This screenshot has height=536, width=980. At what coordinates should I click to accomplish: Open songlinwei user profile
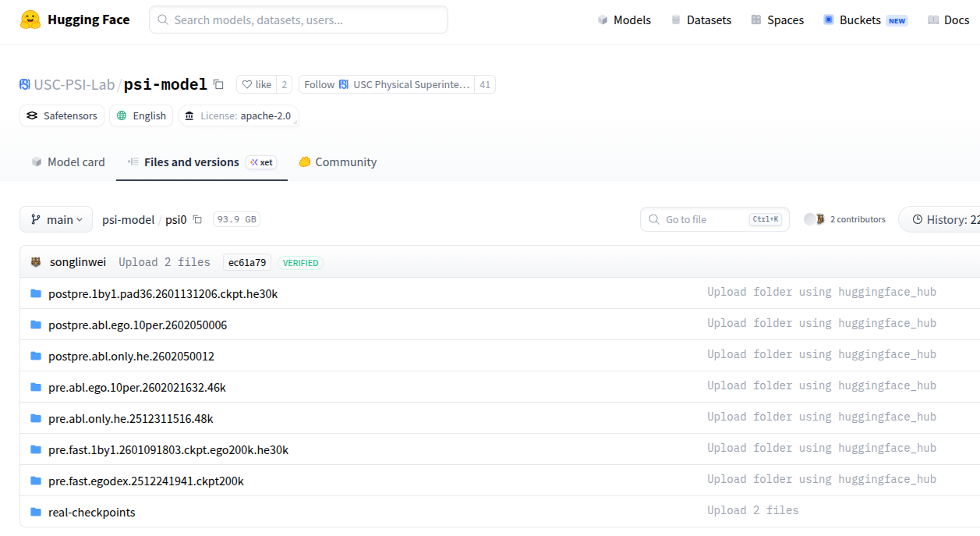(78, 262)
